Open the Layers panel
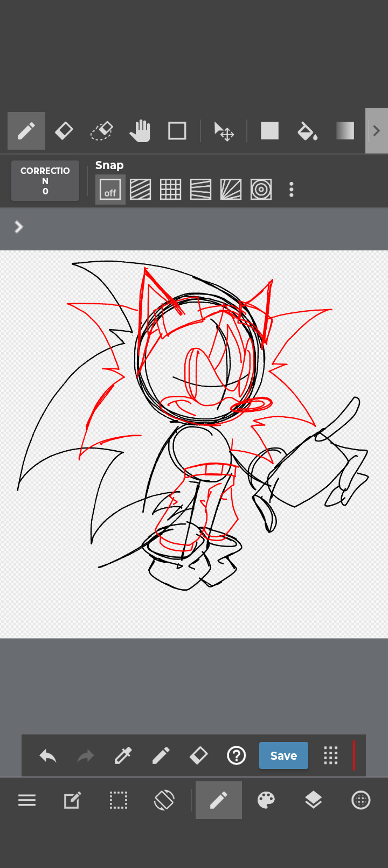The height and width of the screenshot is (868, 388). pos(314,801)
